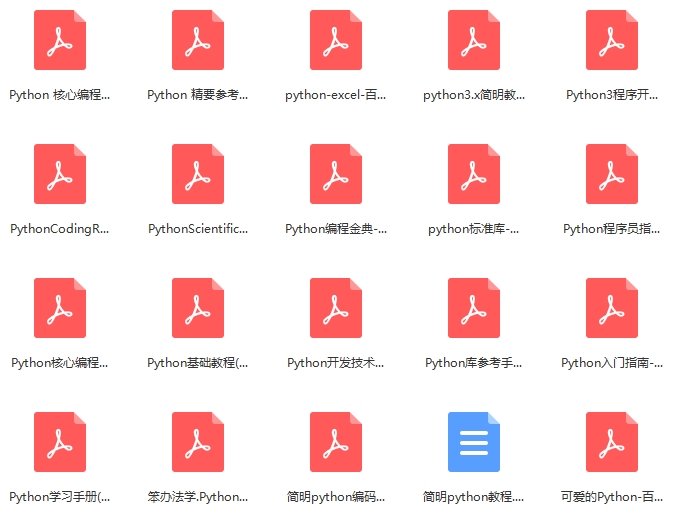Select the Python入门指南 PDF icon
The height and width of the screenshot is (525, 683).
[612, 308]
